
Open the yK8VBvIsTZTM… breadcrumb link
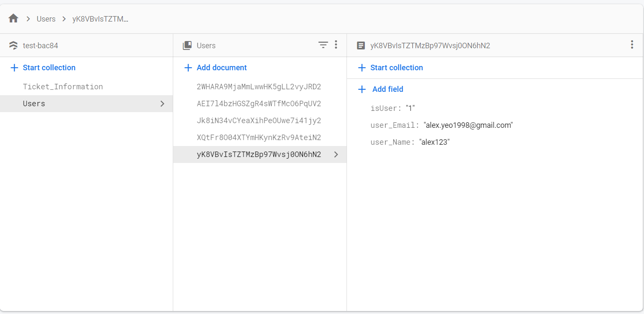(x=100, y=19)
